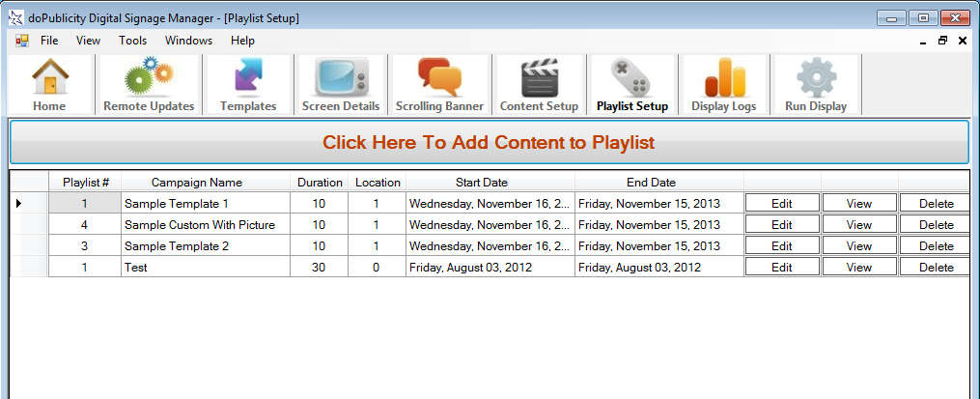The width and height of the screenshot is (980, 399).
Task: Click the Duration column header
Action: click(320, 182)
